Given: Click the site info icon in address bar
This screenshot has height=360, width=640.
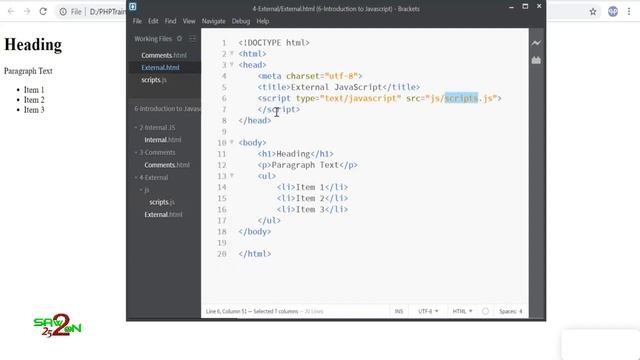Looking at the screenshot, I should click(x=63, y=12).
